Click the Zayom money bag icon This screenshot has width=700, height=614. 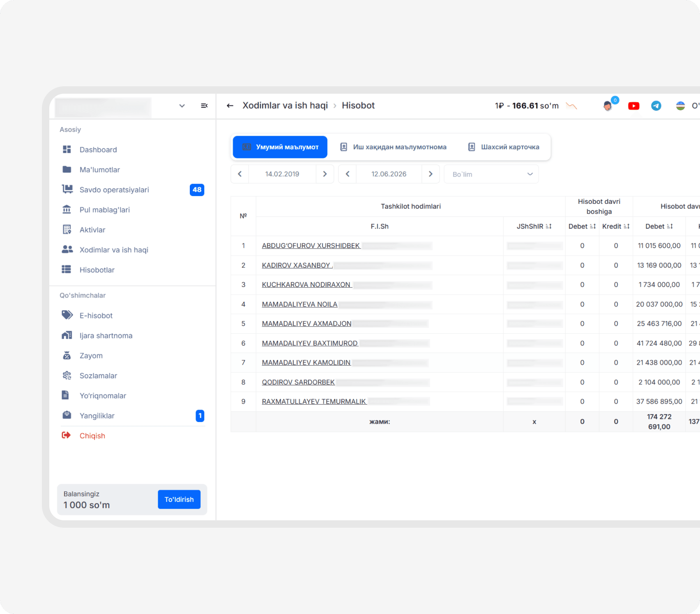[x=67, y=355]
